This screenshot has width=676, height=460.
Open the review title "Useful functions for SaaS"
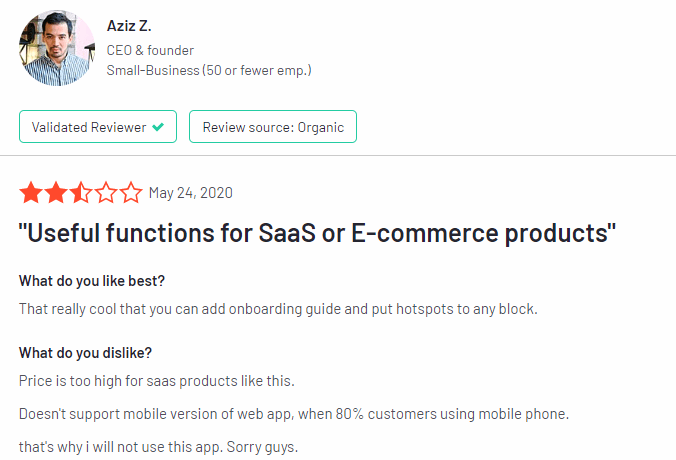(x=317, y=234)
